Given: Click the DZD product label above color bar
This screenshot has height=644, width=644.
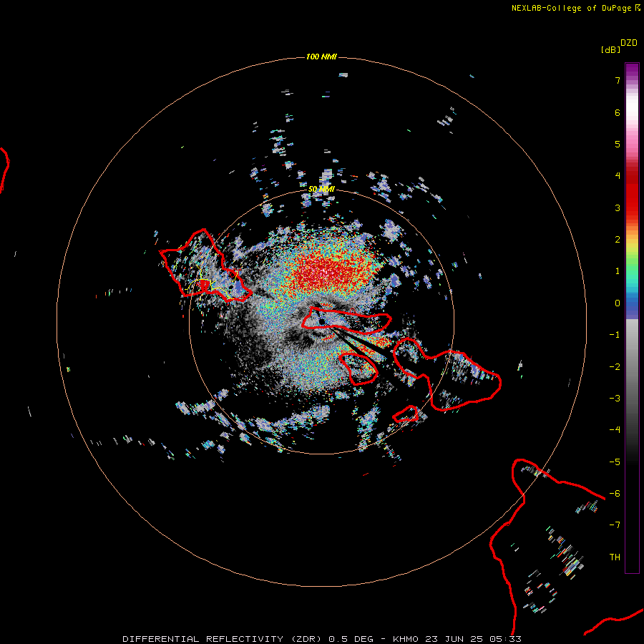Looking at the screenshot, I should [x=629, y=43].
